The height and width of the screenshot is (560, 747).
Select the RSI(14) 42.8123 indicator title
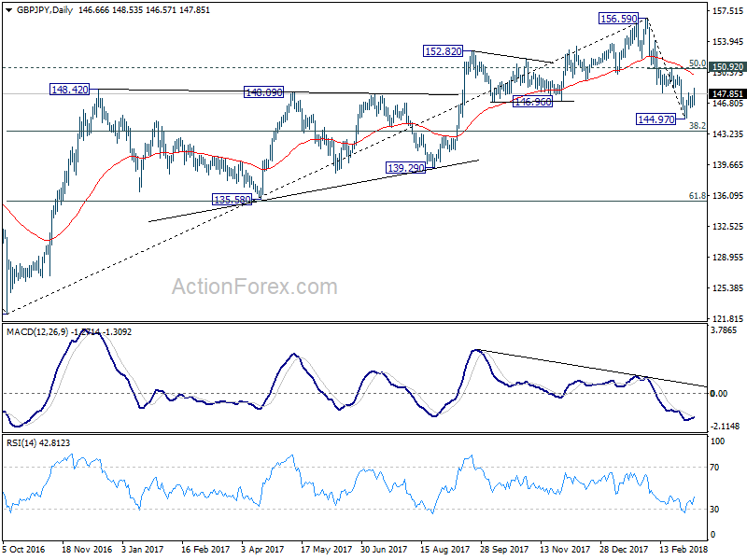point(38,442)
